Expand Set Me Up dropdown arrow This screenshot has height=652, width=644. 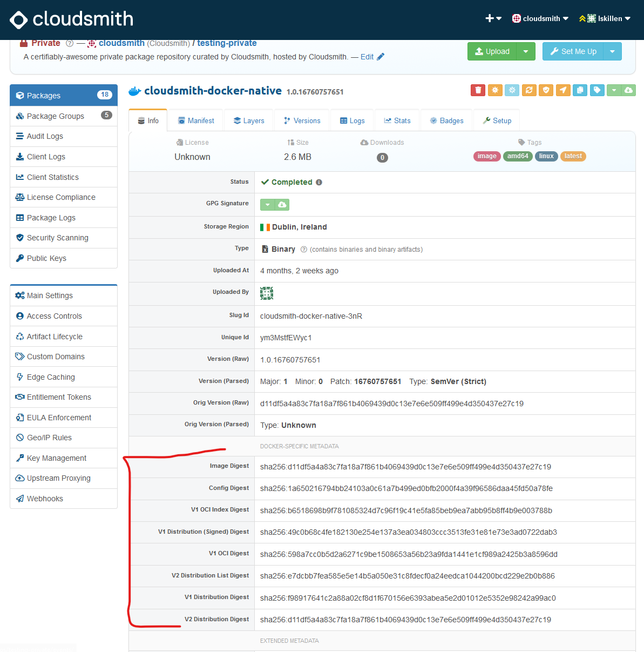pyautogui.click(x=612, y=51)
